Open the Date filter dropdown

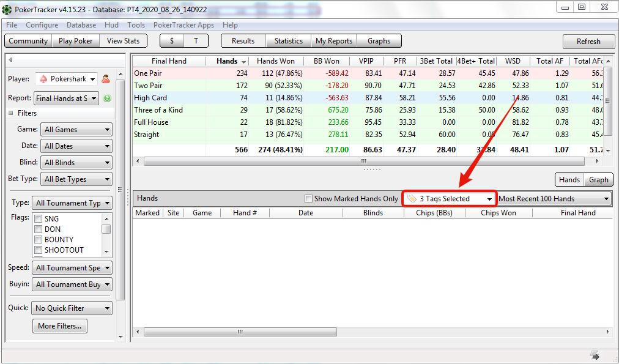click(76, 146)
